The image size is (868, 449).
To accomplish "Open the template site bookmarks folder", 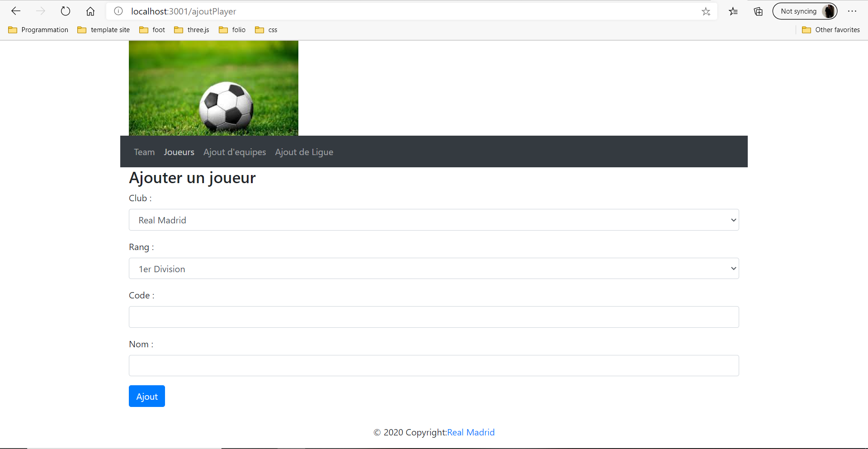I will coord(104,30).
